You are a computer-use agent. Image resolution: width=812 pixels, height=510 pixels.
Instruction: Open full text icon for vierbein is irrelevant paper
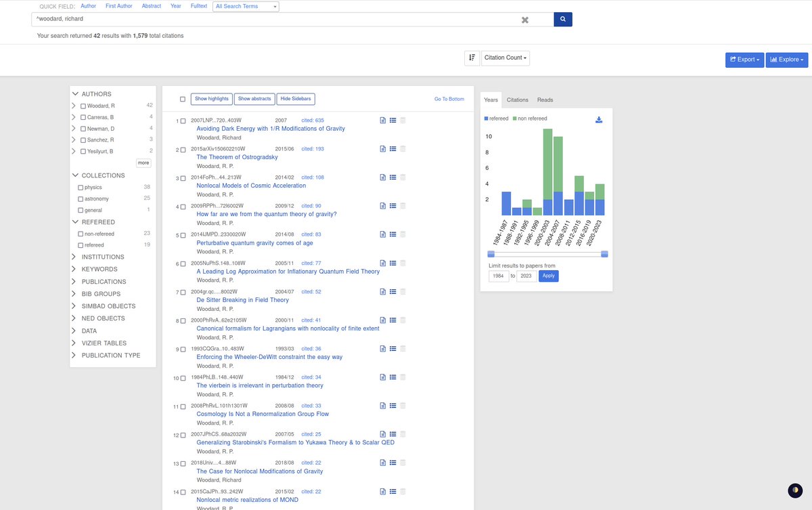click(x=382, y=377)
